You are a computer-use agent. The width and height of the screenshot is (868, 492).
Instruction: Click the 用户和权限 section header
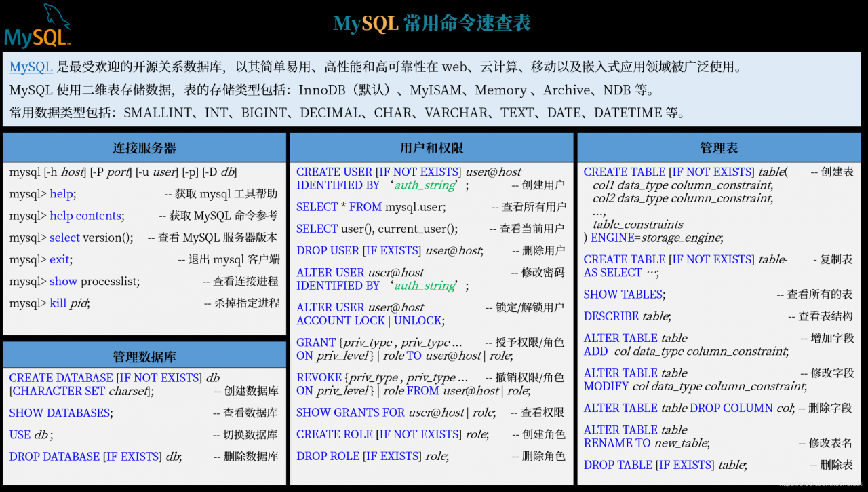(x=431, y=147)
